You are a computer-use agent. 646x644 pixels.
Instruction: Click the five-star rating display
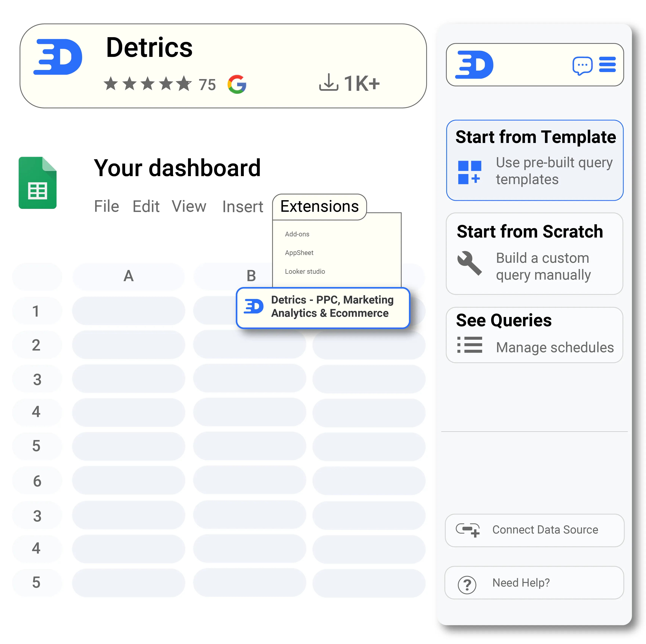[147, 84]
